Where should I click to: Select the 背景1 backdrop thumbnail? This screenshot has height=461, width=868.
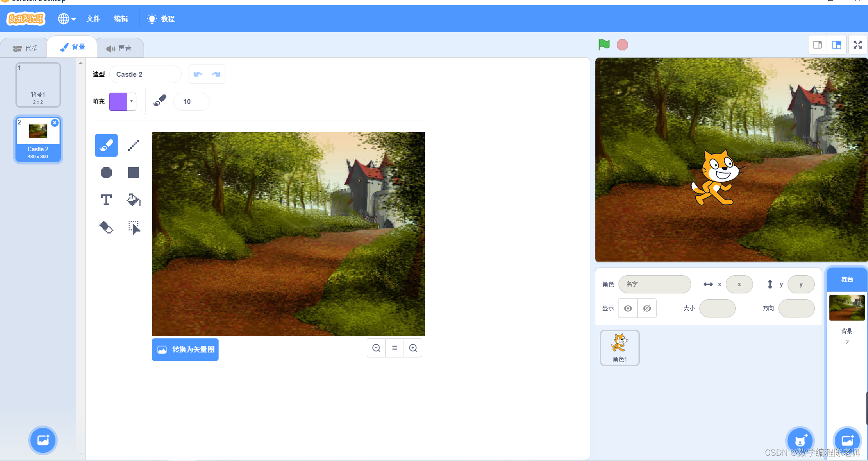click(x=38, y=85)
